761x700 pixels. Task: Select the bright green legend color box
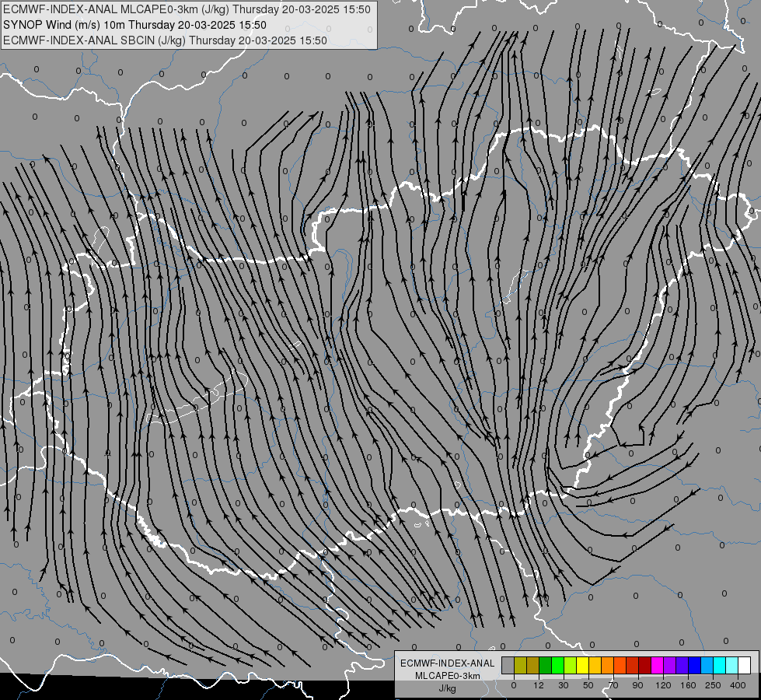[557, 665]
